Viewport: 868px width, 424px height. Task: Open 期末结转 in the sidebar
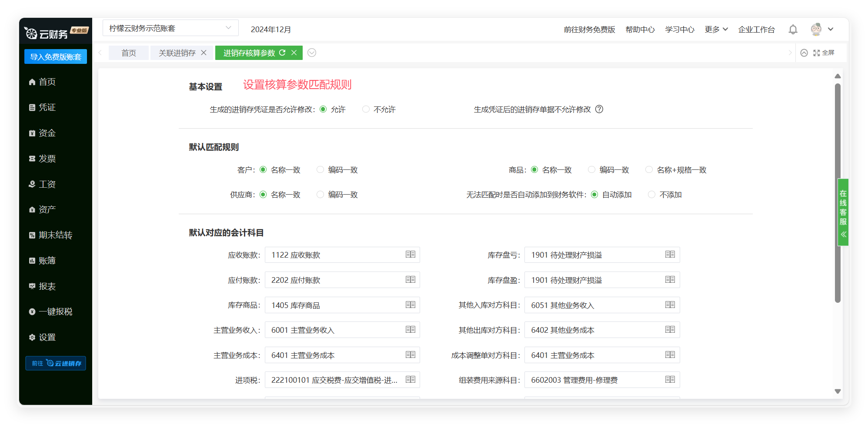point(55,235)
